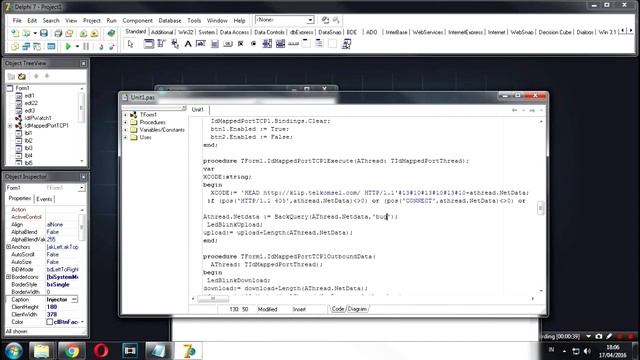Click the View Unit toolbar icon

click(x=15, y=47)
